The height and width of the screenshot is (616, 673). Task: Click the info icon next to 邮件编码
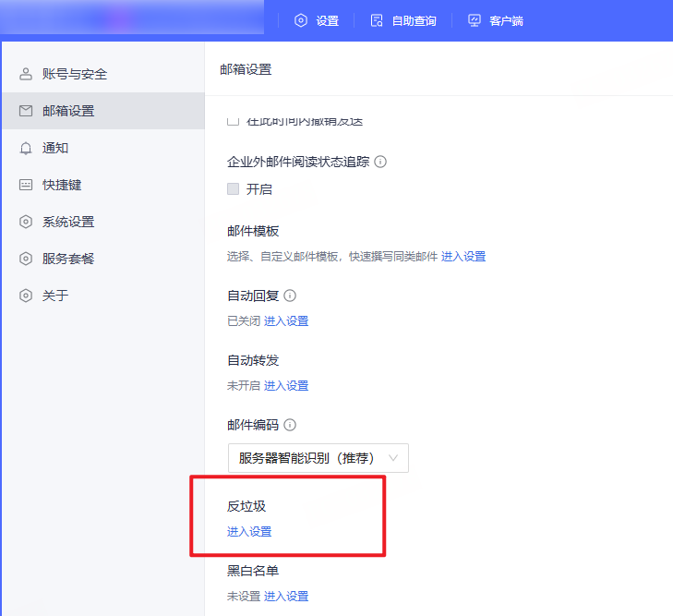(290, 425)
